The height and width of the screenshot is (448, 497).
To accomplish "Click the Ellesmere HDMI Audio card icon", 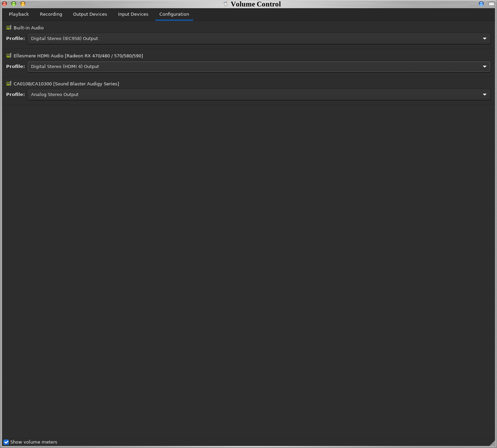I will coord(9,56).
